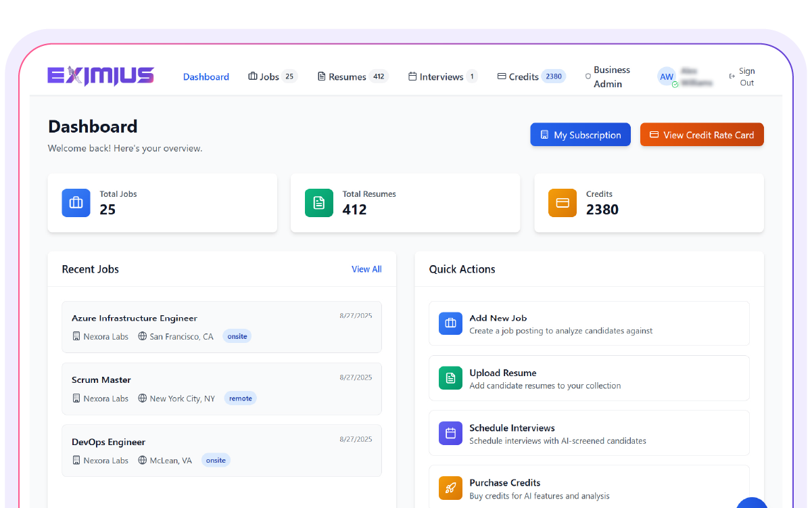
Task: Click the orange card Credits icon
Action: pyautogui.click(x=563, y=203)
